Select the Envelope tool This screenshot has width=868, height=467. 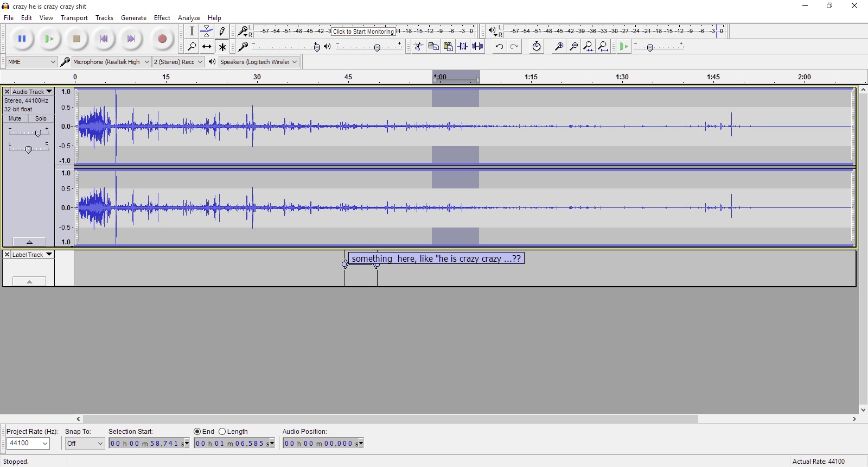point(207,31)
